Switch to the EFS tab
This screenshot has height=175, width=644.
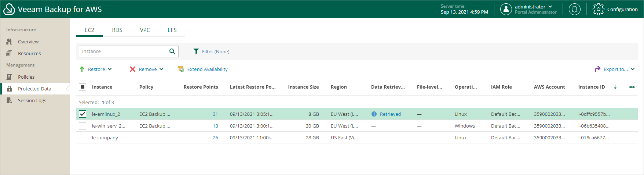(172, 30)
